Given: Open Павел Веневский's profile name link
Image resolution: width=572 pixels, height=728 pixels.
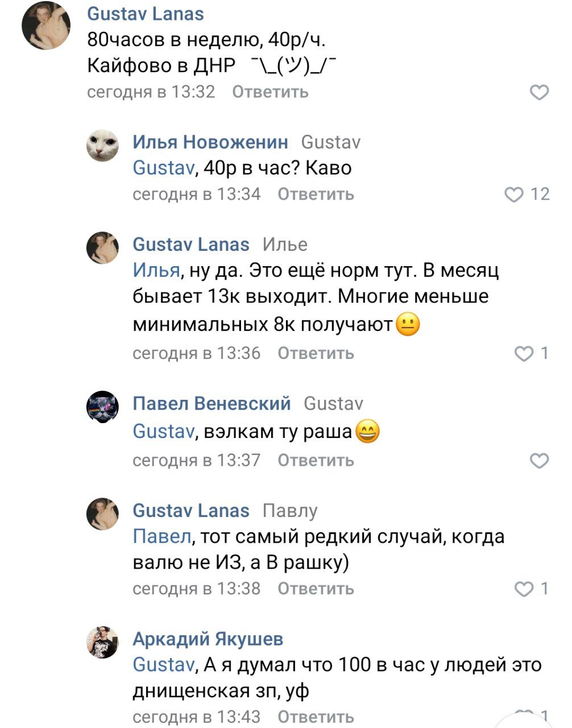Looking at the screenshot, I should pos(212,404).
